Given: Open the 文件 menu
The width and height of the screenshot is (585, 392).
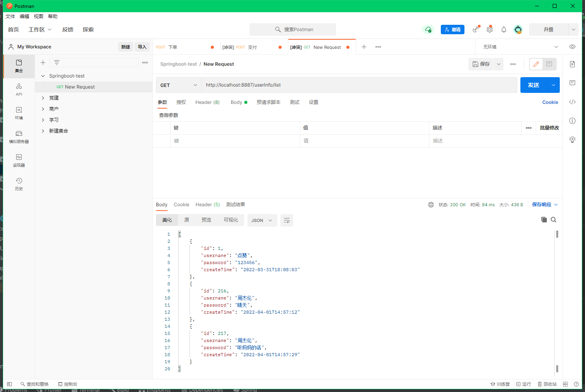Looking at the screenshot, I should tap(10, 17).
